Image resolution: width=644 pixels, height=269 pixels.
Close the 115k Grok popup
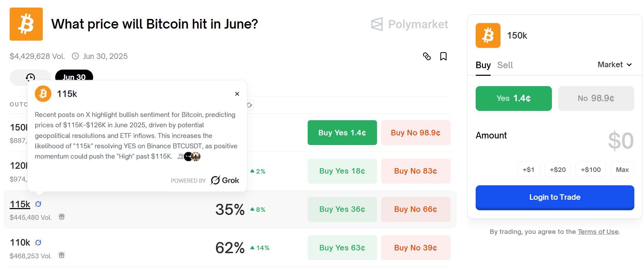[x=237, y=94]
